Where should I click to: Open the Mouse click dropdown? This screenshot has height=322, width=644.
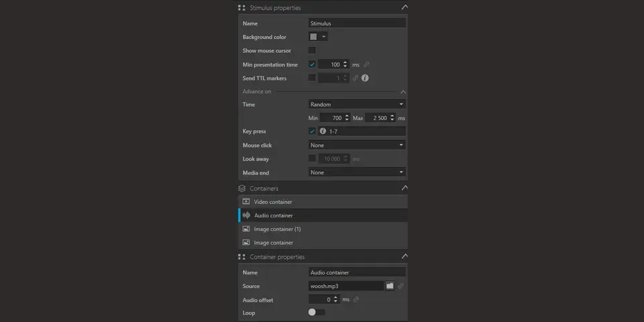(x=357, y=145)
